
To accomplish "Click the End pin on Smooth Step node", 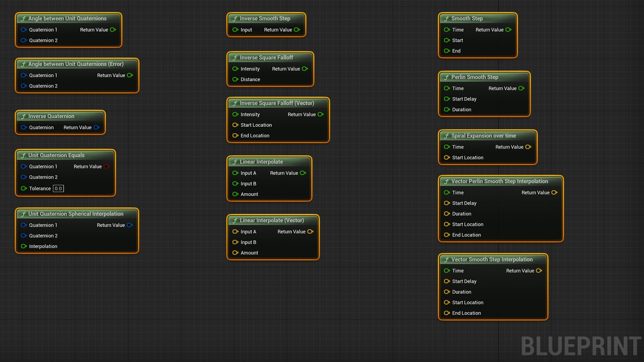I will point(447,51).
